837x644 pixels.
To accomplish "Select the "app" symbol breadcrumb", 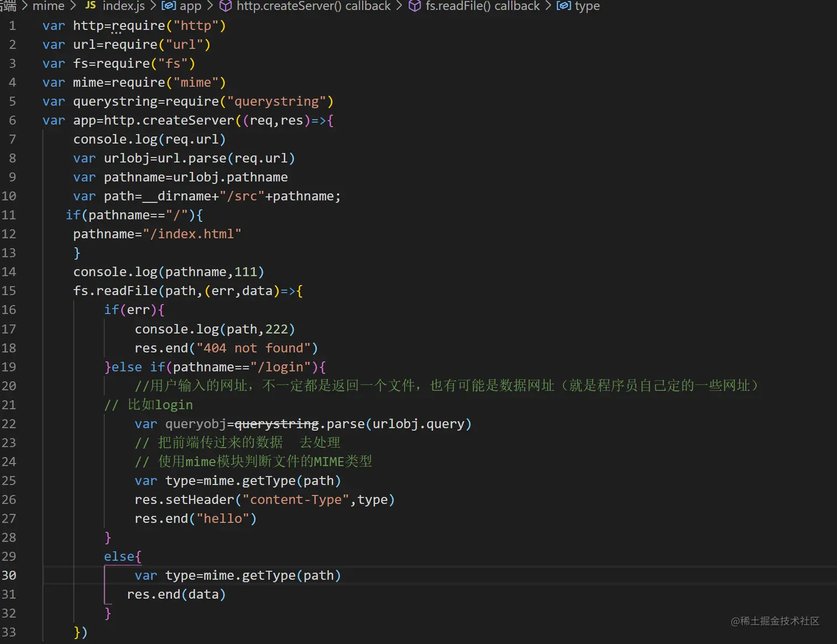I will [x=190, y=7].
